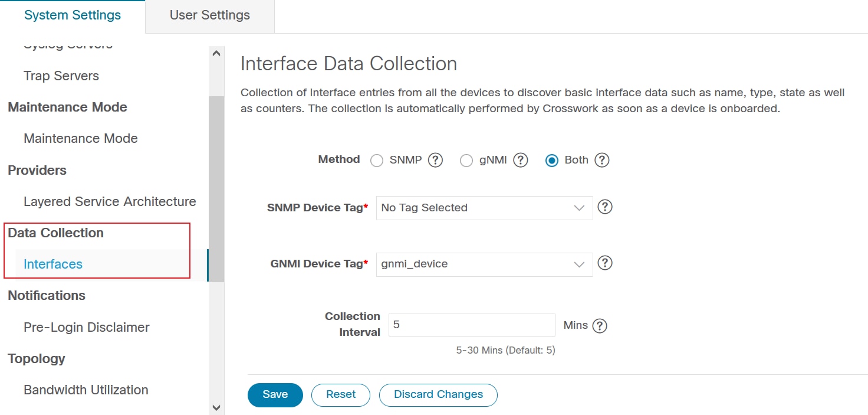Click the help icon beside Both option
Viewport: 868px width, 415px height.
pyautogui.click(x=601, y=160)
